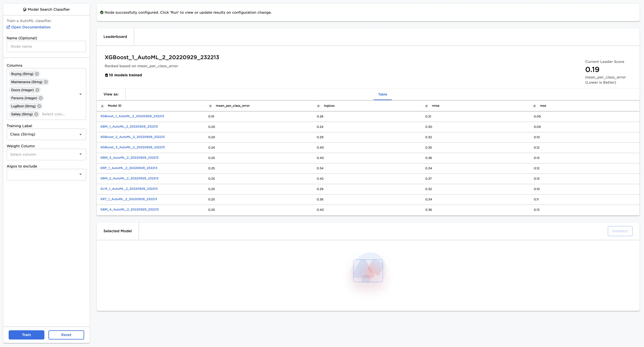Switch to the Table view tab
644x347 pixels.
point(382,94)
